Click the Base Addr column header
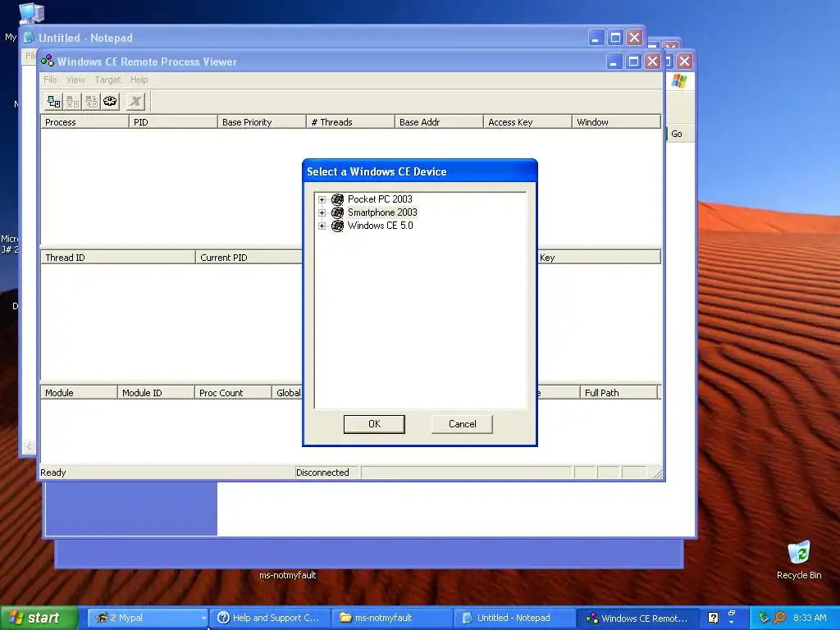 (440, 122)
